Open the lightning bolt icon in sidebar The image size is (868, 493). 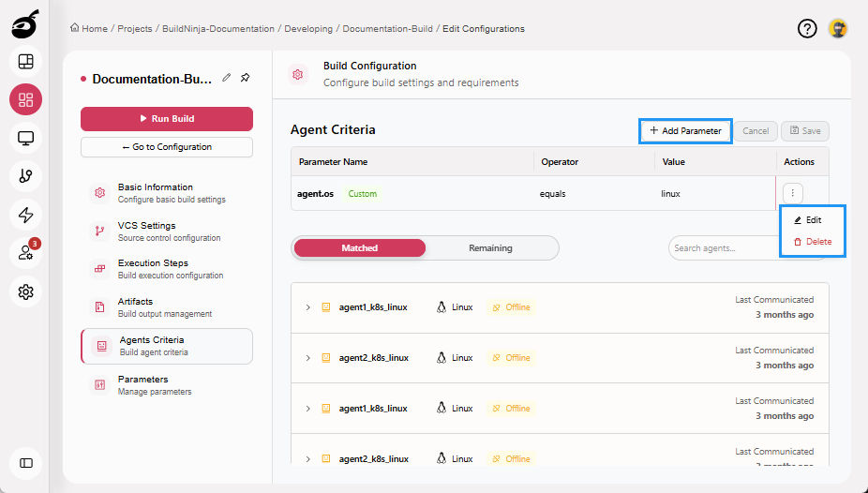(x=25, y=215)
